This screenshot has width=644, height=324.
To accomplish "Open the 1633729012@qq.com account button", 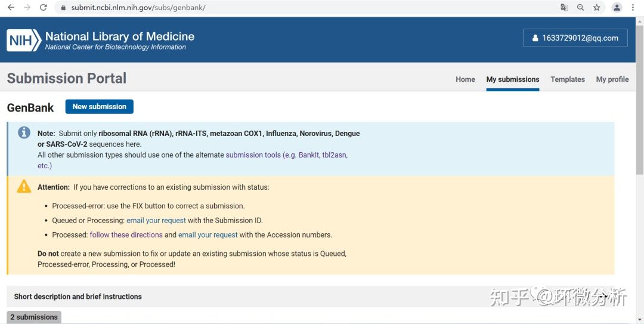I will [575, 38].
